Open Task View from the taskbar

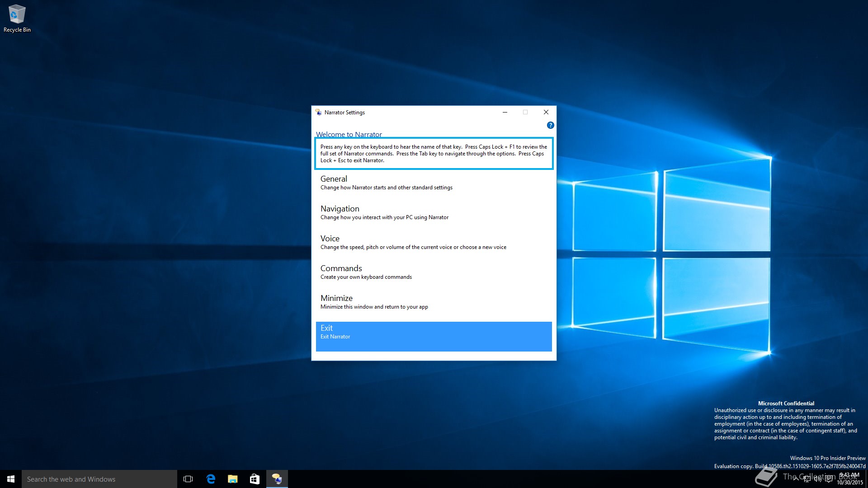click(x=188, y=479)
